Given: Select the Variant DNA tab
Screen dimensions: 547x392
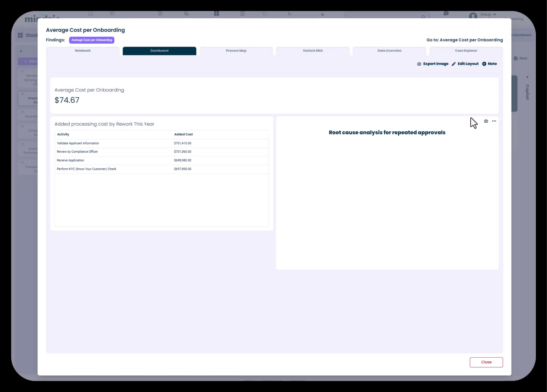Looking at the screenshot, I should coord(313,51).
